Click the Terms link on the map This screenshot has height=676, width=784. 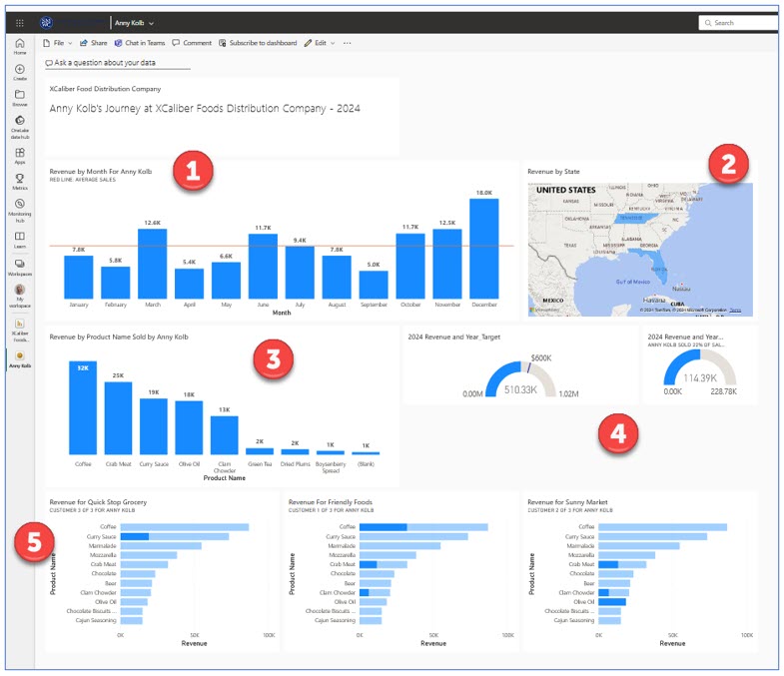click(x=735, y=310)
